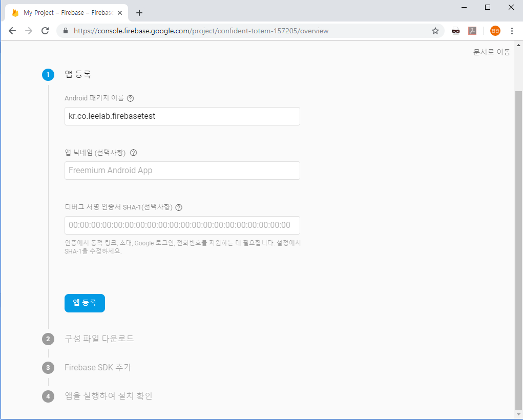Click the SHA-1 certificate input field
Screen dimensions: 523x420
[182, 225]
